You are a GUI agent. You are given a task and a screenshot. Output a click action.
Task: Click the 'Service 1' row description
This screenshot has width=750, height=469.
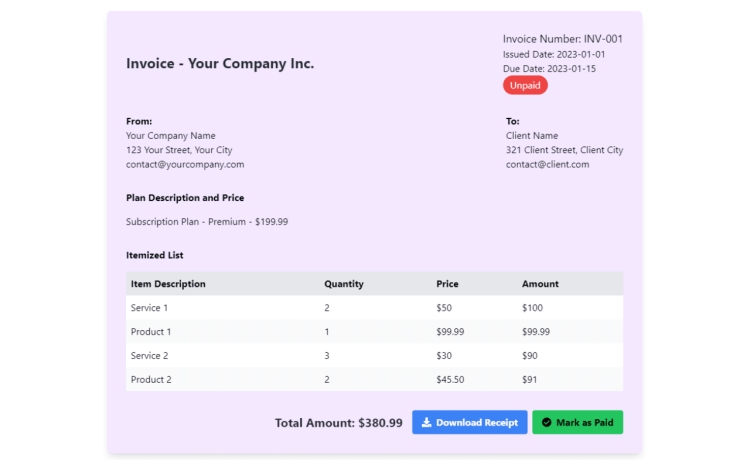149,308
